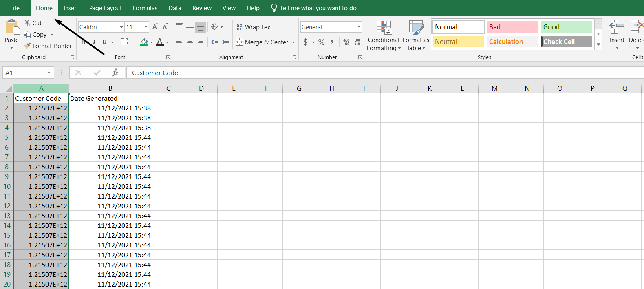Viewport: 644px width, 289px height.
Task: Open the Font dialog launcher
Action: (x=168, y=57)
